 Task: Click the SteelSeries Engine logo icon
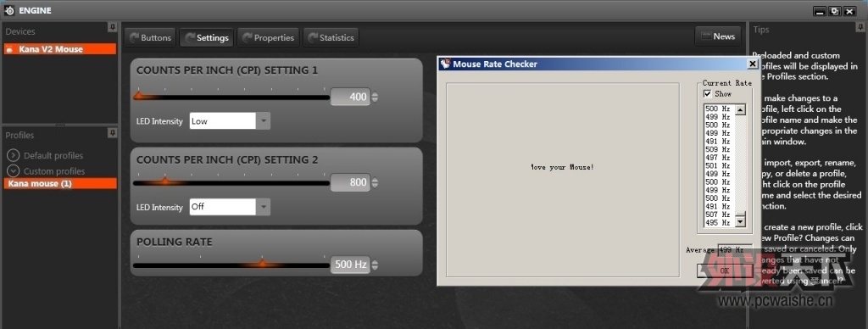(x=9, y=10)
